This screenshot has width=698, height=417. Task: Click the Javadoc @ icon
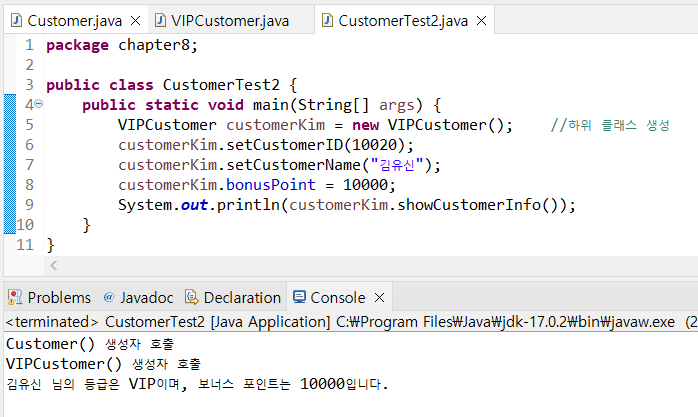[110, 297]
